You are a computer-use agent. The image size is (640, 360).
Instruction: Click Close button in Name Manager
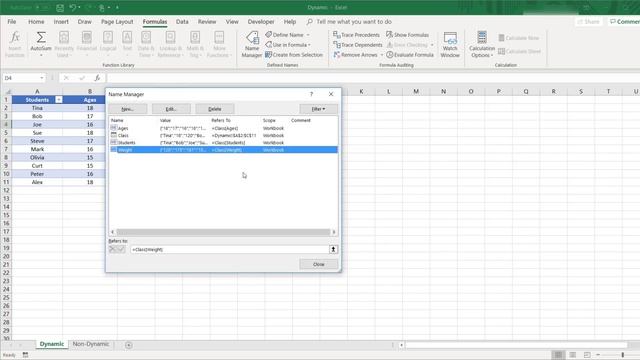pyautogui.click(x=318, y=264)
